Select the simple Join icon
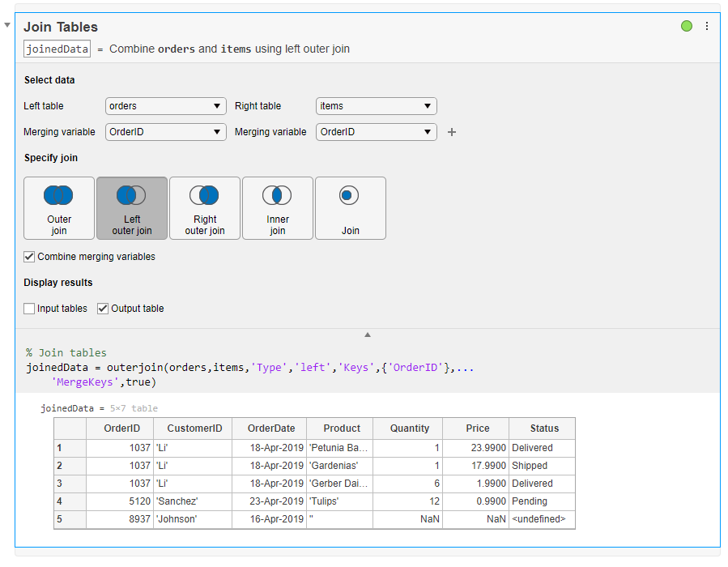This screenshot has height=567, width=728. 350,208
